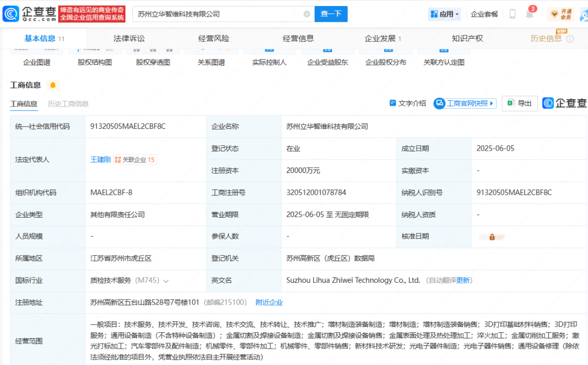This screenshot has height=365, width=588.
Task: Click company type 其他有限责任公司
Action: coord(118,215)
